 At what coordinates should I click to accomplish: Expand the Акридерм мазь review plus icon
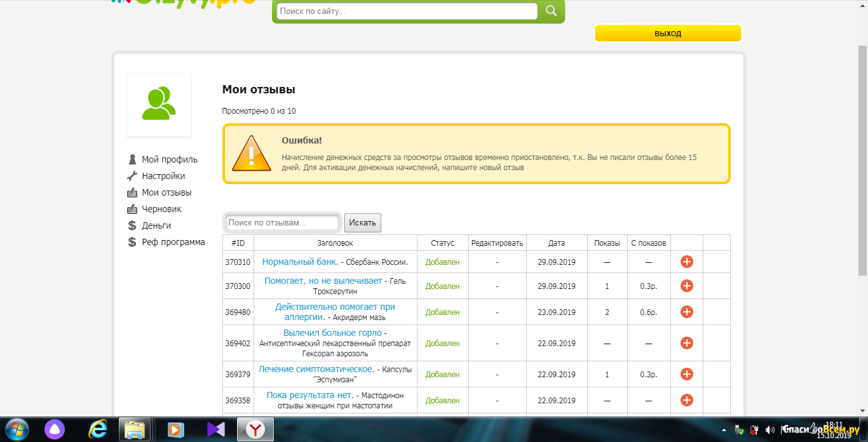tap(686, 312)
